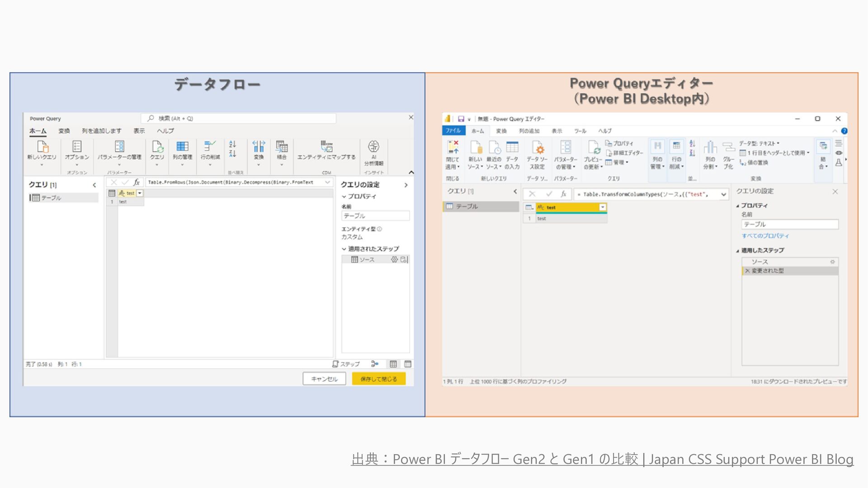This screenshot has width=868, height=488.
Task: Open 最近のソース icon in Desktop editor ribbon
Action: [494, 147]
